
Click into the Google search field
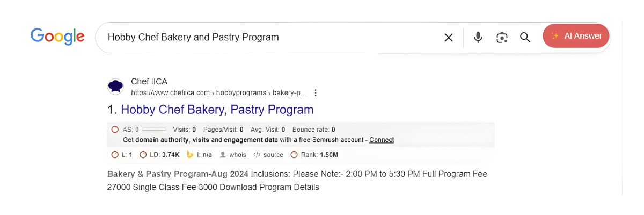268,37
